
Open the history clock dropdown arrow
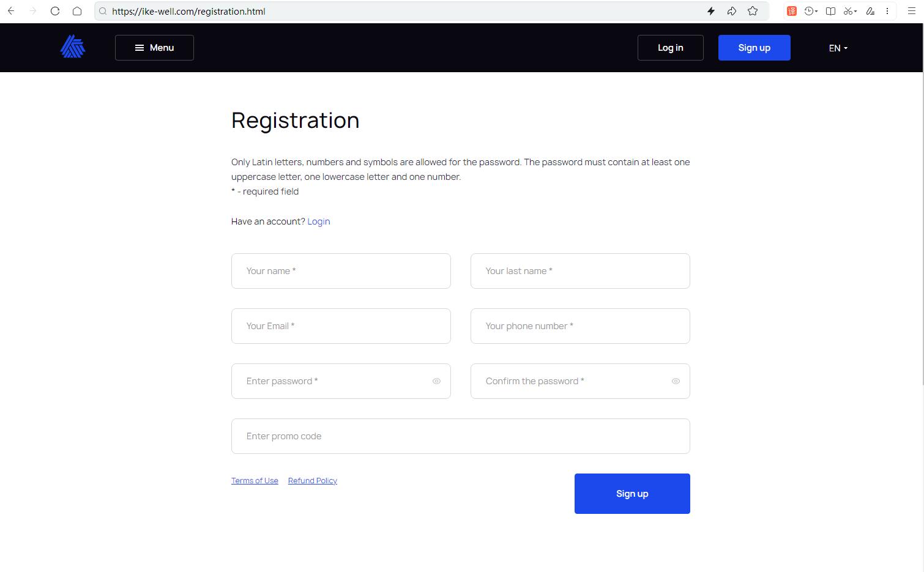tap(816, 11)
